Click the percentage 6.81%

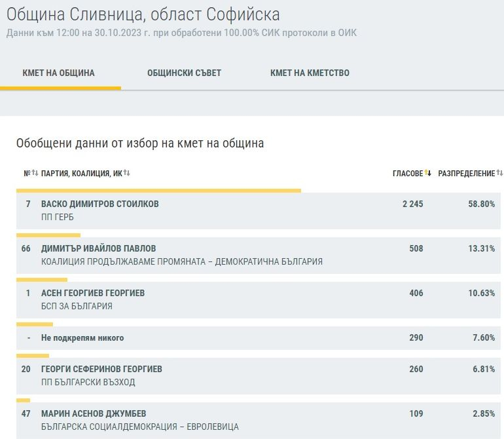pyautogui.click(x=484, y=369)
